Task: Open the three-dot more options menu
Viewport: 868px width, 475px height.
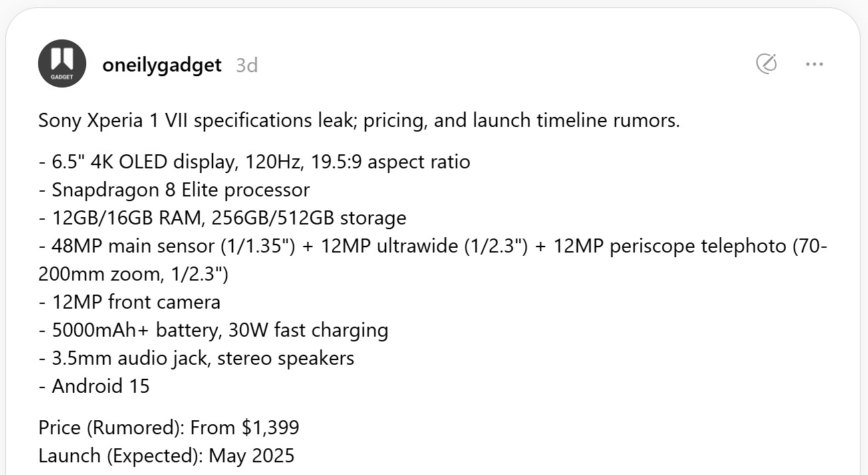Action: click(x=815, y=64)
